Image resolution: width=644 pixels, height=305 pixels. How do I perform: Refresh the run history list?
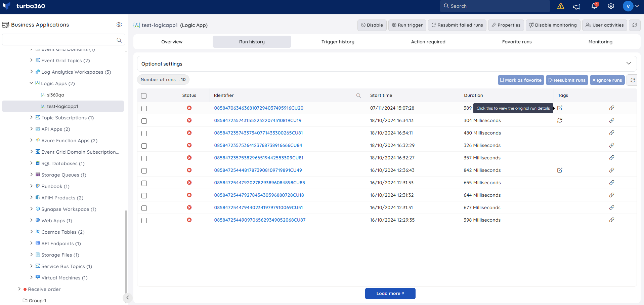pyautogui.click(x=632, y=80)
